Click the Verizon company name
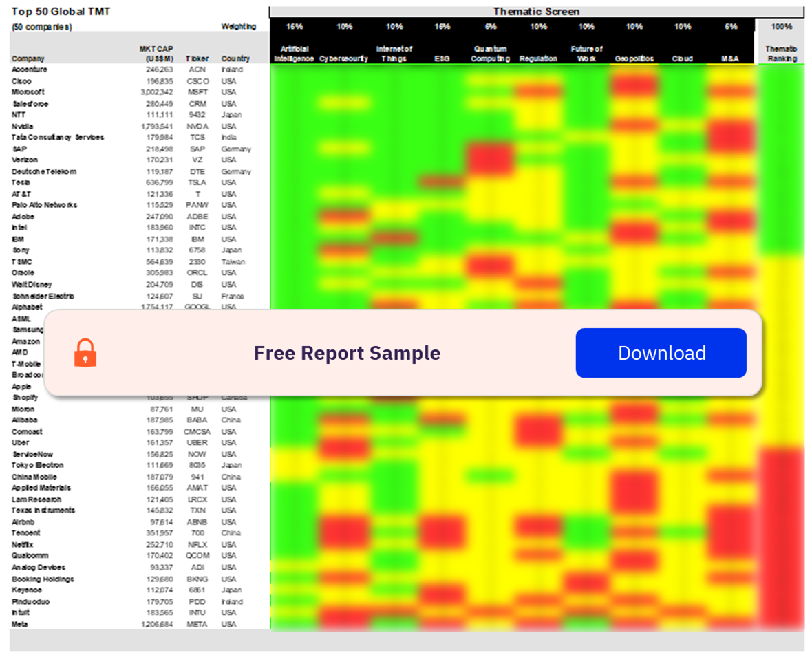The width and height of the screenshot is (812, 657). pyautogui.click(x=25, y=160)
